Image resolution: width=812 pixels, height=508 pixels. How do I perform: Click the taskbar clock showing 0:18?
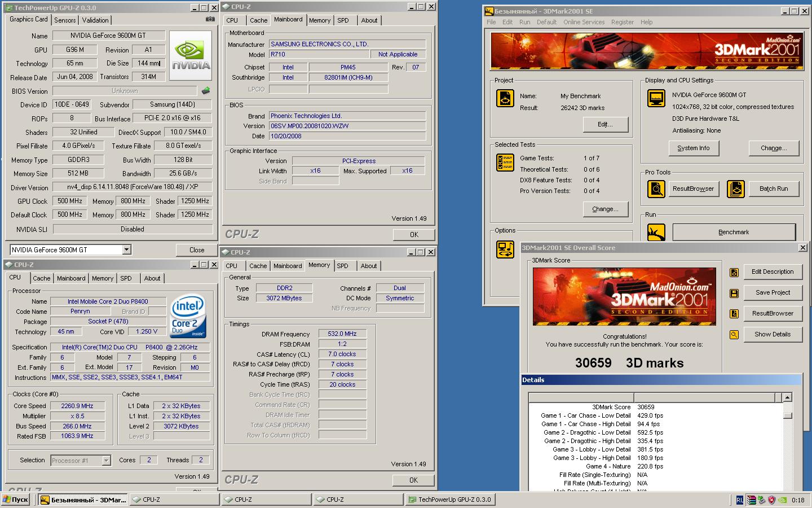pyautogui.click(x=798, y=500)
